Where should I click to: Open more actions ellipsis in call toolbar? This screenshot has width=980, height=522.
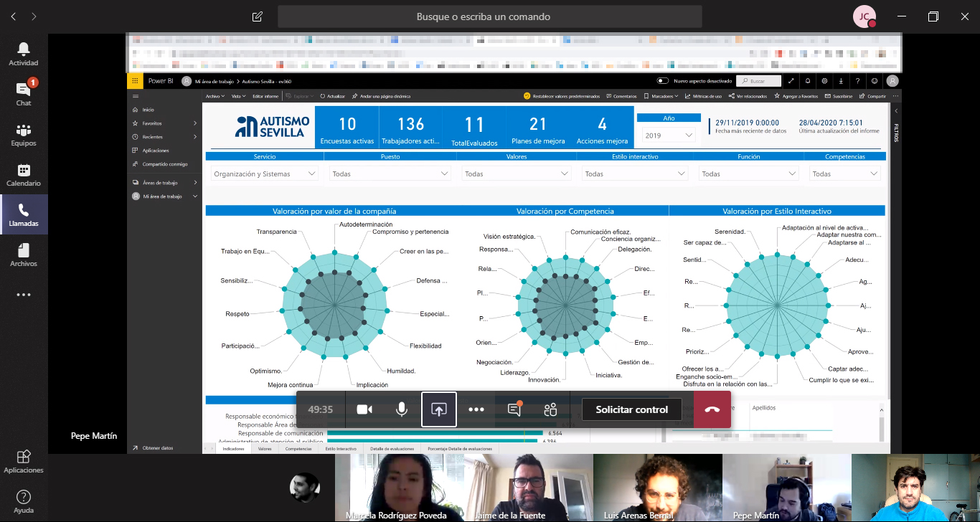pos(476,409)
